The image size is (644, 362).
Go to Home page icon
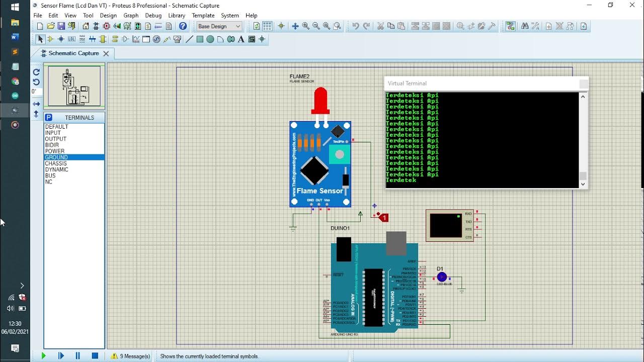coord(86,26)
